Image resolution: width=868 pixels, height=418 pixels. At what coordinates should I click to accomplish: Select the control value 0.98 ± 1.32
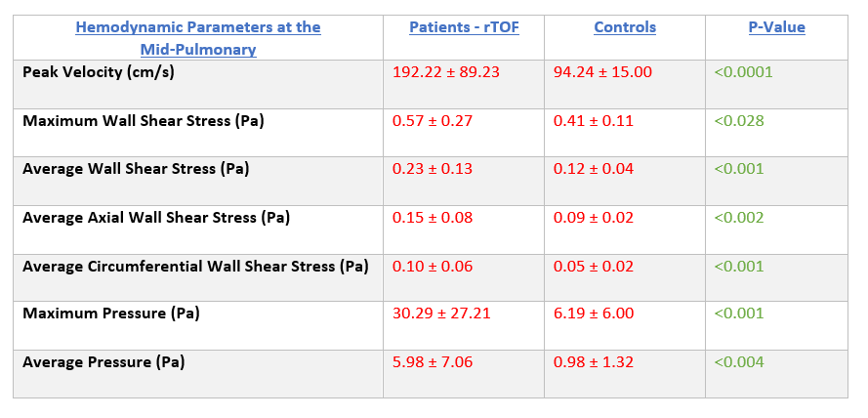(x=594, y=362)
